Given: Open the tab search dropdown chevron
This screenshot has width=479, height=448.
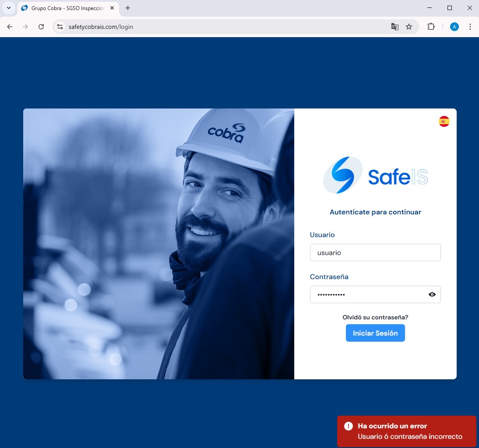Looking at the screenshot, I should (9, 8).
